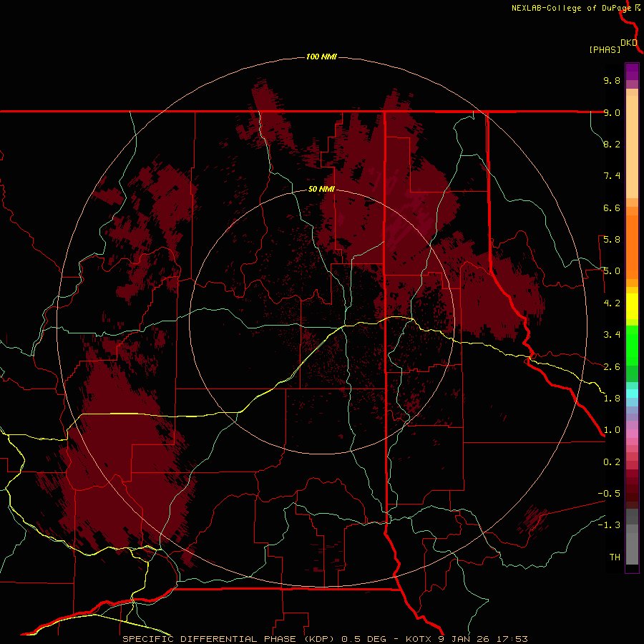Click the 100 NMI range ring label
The width and height of the screenshot is (644, 644).
(x=321, y=57)
